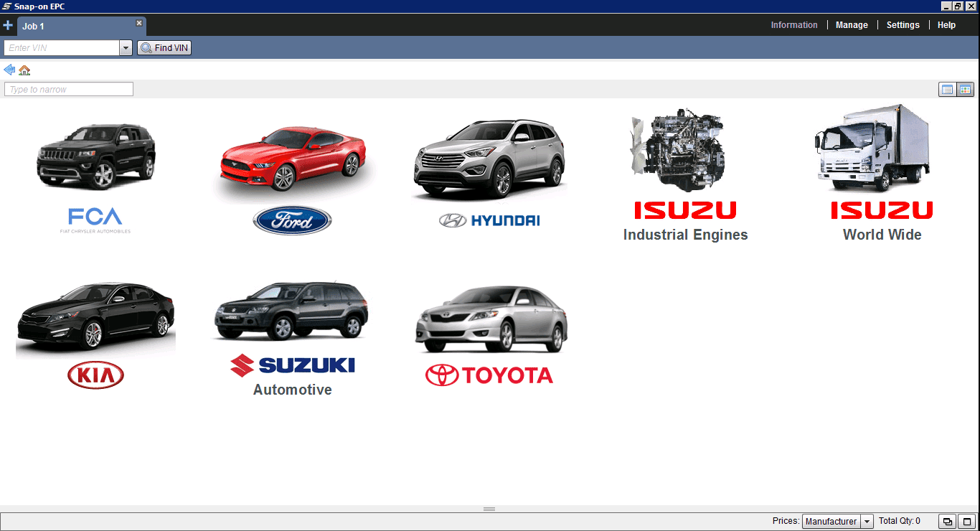Click the Enter VIN input field

(62, 48)
